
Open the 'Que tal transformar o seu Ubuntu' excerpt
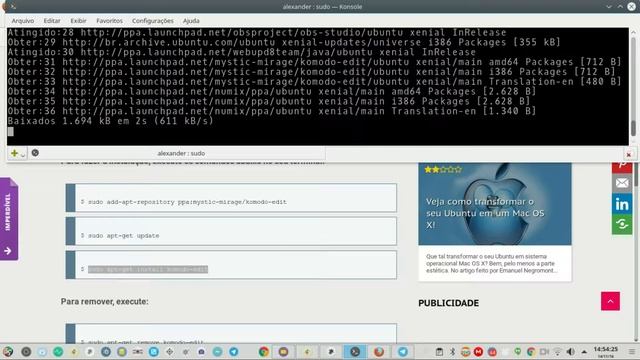(491, 263)
